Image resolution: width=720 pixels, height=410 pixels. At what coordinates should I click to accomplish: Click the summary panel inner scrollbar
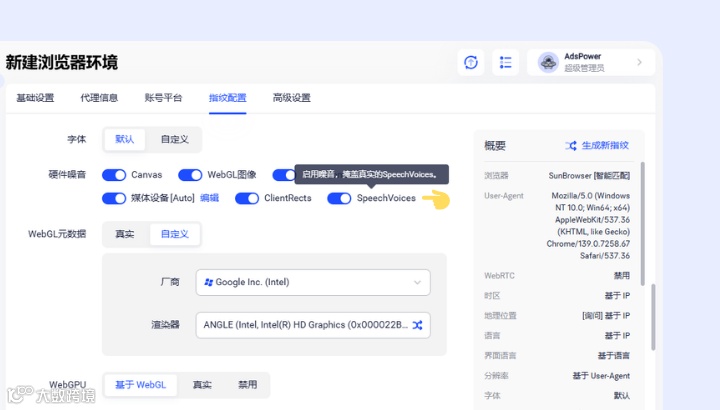(x=642, y=224)
